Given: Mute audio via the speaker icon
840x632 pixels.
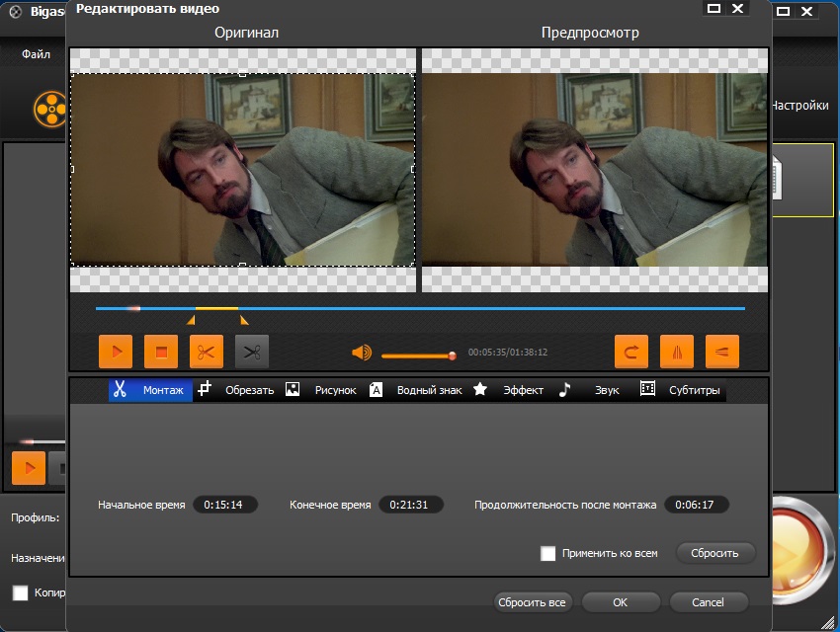Looking at the screenshot, I should click(362, 353).
